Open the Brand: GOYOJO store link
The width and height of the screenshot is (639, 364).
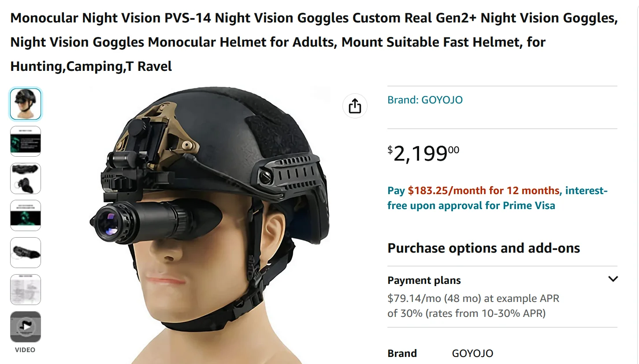(425, 100)
